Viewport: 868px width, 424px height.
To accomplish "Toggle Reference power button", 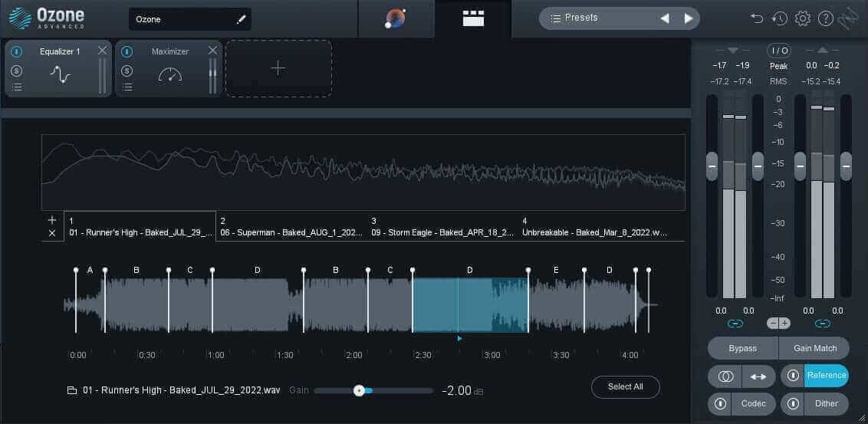I will click(x=794, y=376).
